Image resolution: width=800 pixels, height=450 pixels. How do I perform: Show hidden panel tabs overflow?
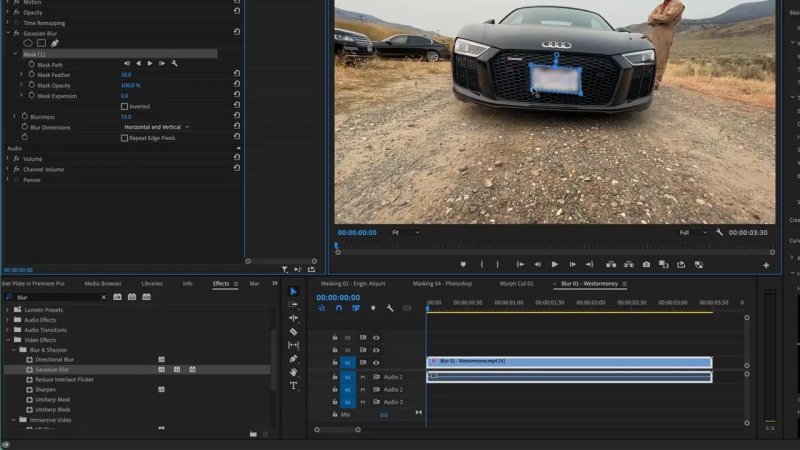[x=274, y=283]
